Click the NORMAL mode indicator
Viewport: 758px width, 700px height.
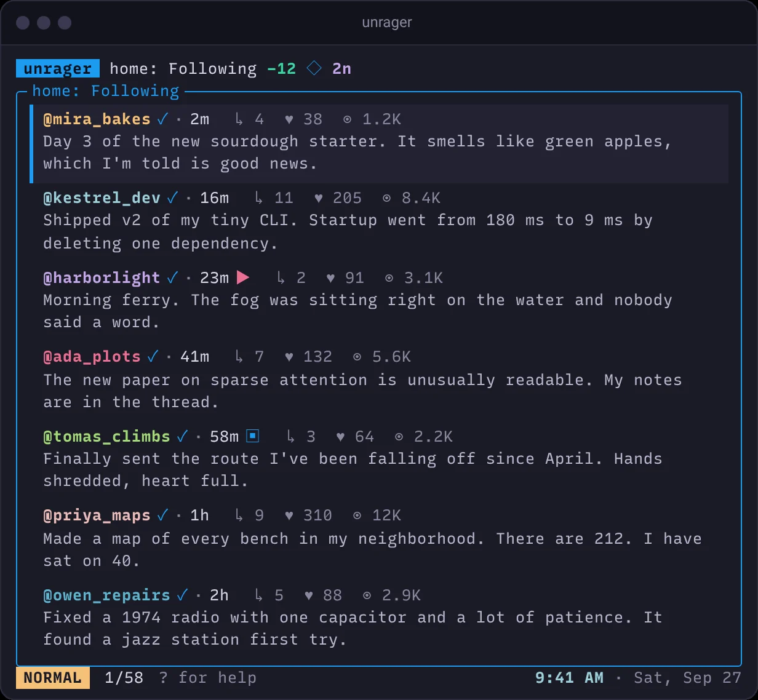53,677
